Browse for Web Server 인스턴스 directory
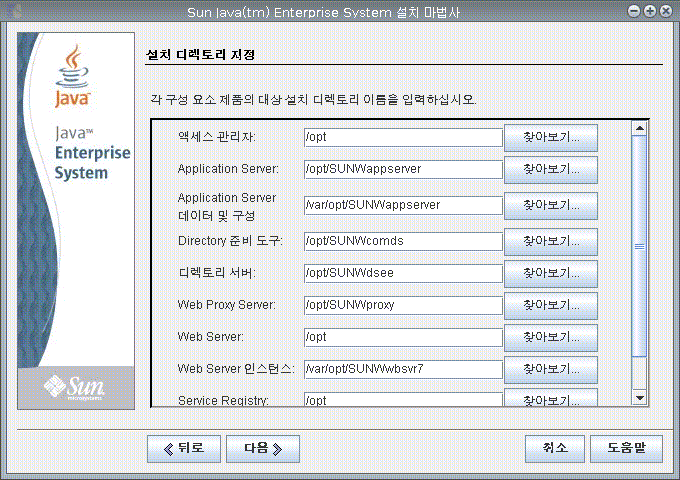The image size is (680, 480). (551, 370)
